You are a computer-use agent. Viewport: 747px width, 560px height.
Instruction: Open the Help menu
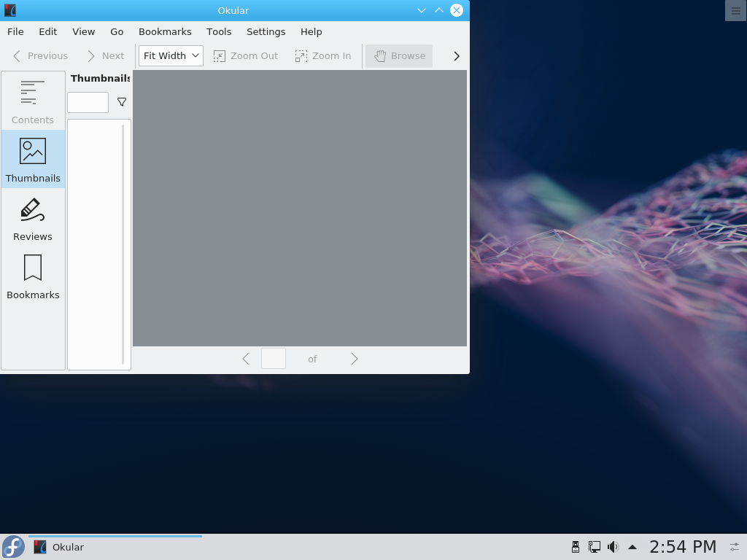coord(311,32)
